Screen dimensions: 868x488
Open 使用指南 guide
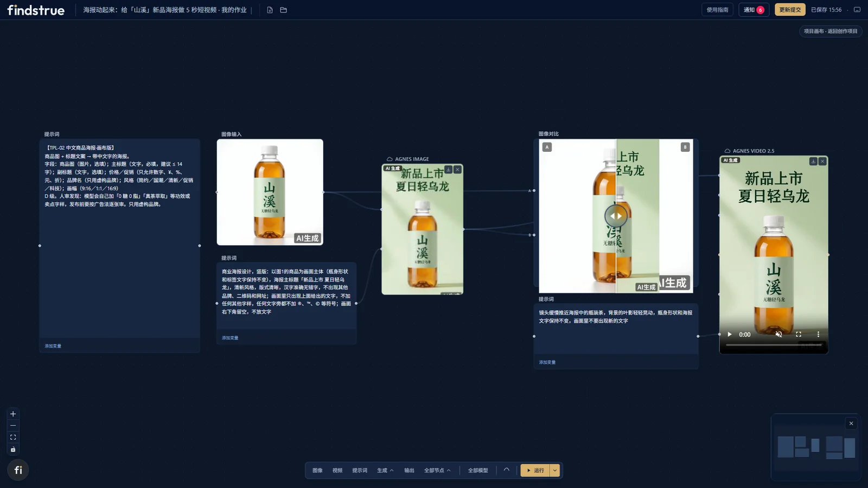717,10
